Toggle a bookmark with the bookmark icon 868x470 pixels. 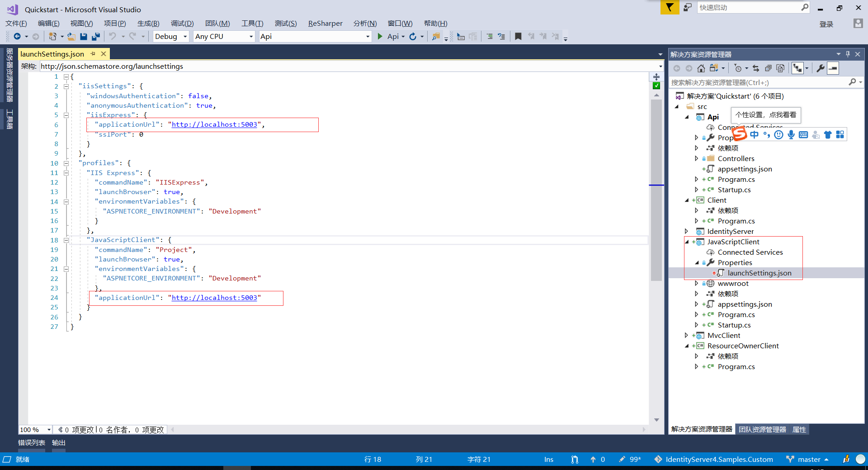(518, 37)
